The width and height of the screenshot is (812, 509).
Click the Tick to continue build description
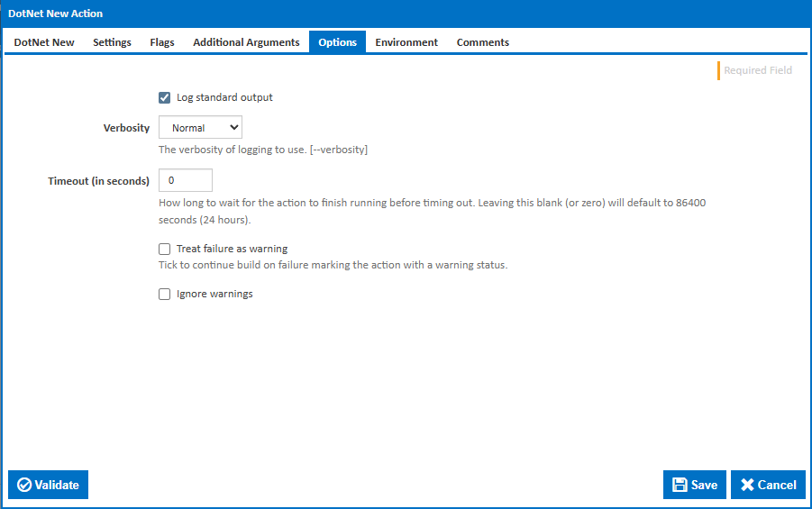(x=333, y=265)
